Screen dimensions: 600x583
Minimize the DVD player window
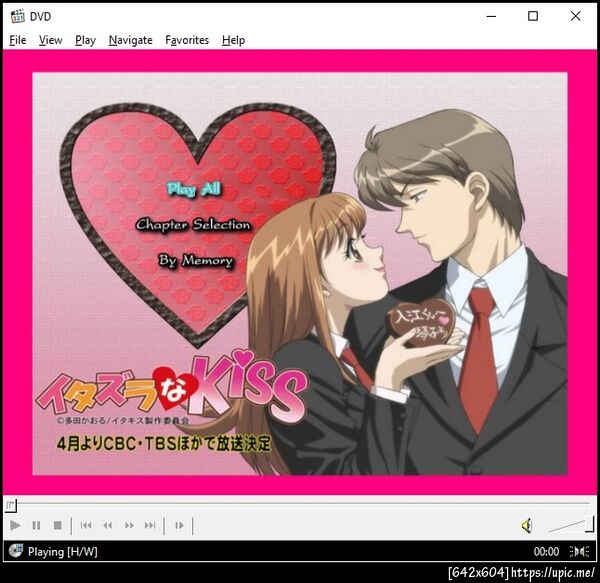click(x=491, y=16)
